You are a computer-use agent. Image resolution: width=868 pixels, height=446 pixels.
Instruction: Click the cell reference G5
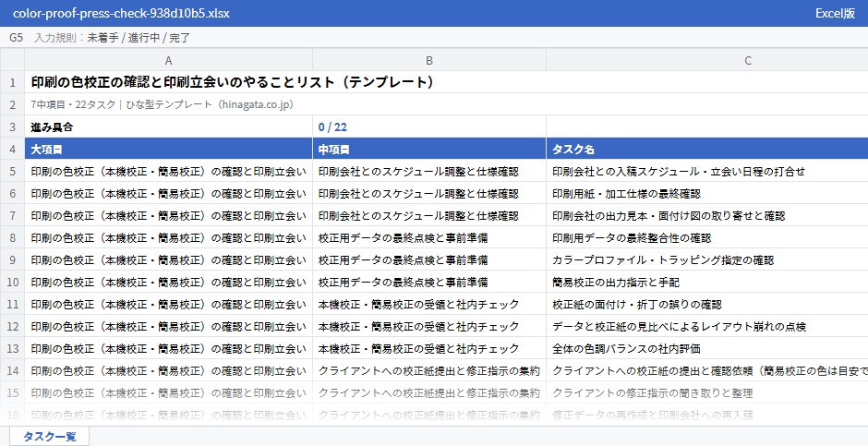pyautogui.click(x=16, y=38)
